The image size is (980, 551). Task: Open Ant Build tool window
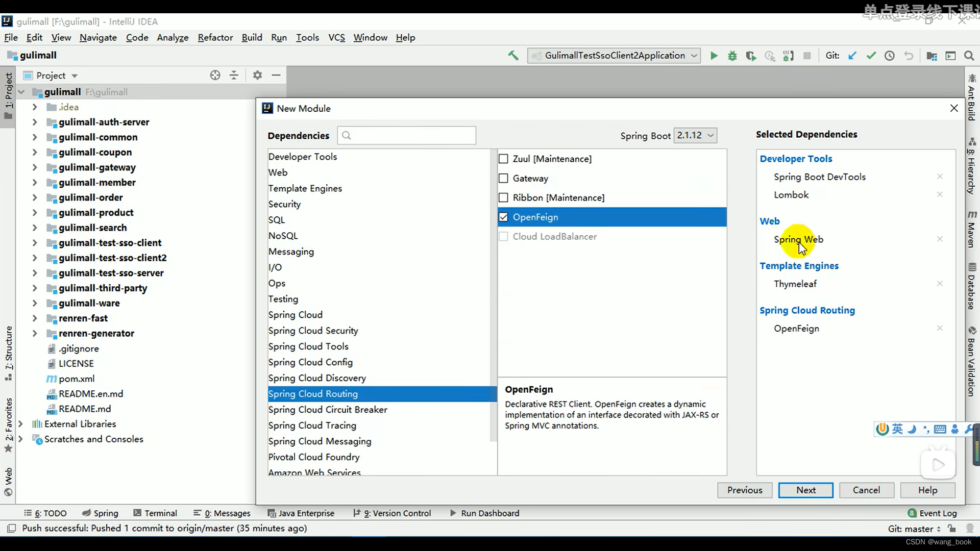(x=972, y=97)
